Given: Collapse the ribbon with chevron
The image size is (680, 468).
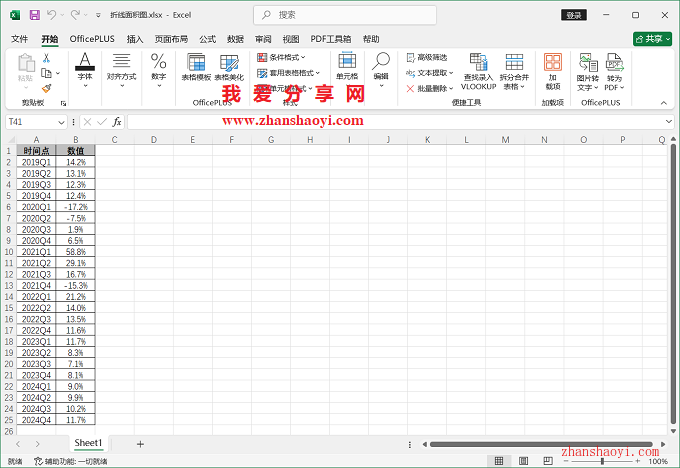Looking at the screenshot, I should click(x=664, y=103).
